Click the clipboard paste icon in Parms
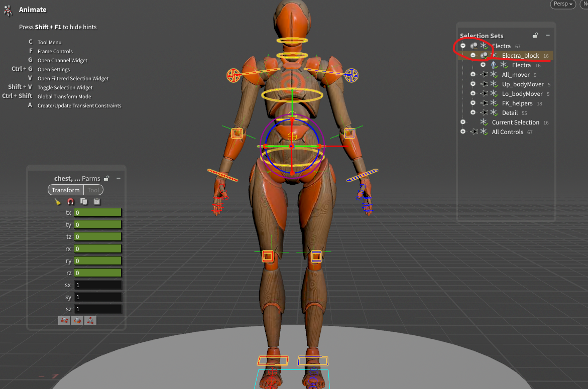The width and height of the screenshot is (588, 389). pyautogui.click(x=97, y=202)
